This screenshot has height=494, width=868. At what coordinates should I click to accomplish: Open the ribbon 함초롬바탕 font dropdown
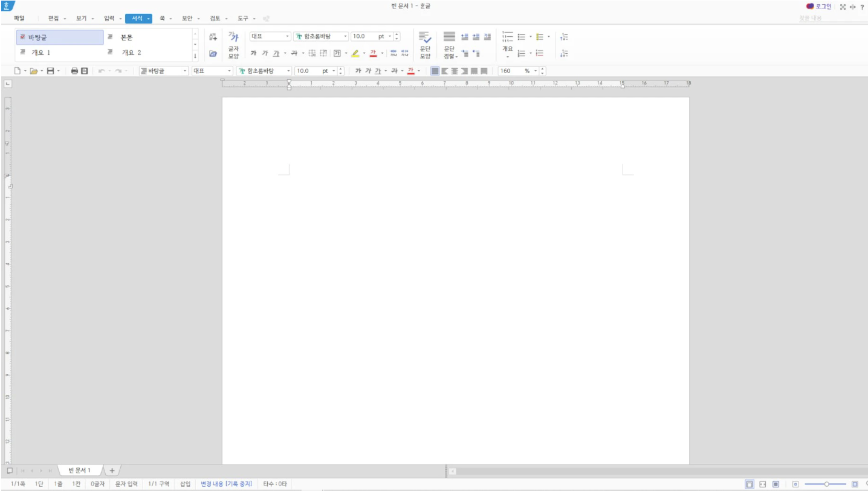click(345, 36)
